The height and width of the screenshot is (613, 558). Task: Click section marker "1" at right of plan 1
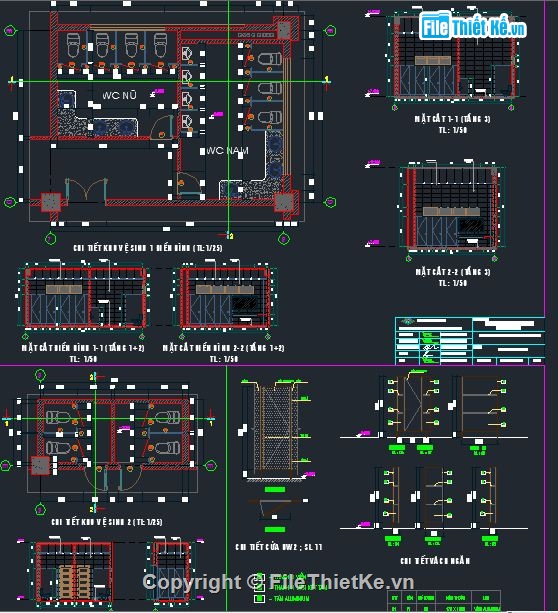(x=327, y=79)
